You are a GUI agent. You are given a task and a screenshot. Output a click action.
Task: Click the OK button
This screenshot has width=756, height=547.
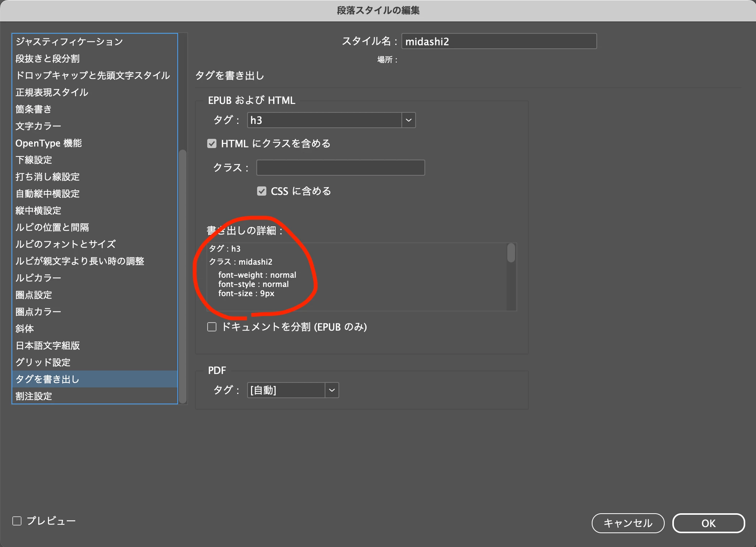tap(708, 523)
